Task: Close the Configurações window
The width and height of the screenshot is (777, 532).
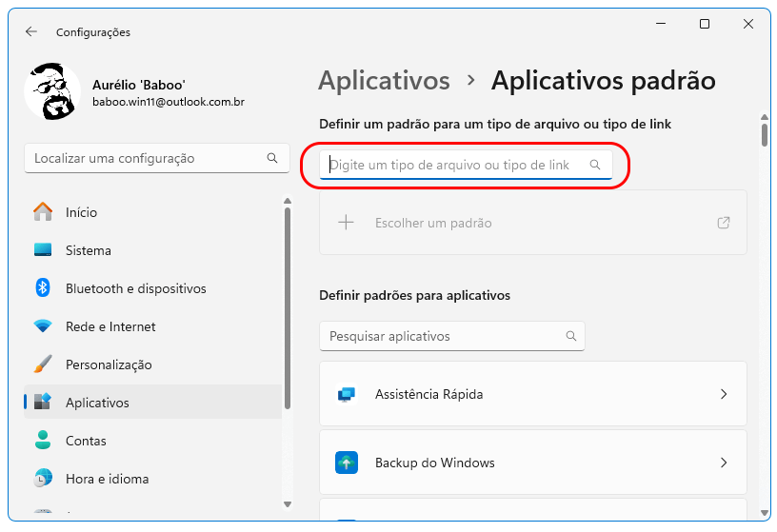Action: click(x=748, y=24)
